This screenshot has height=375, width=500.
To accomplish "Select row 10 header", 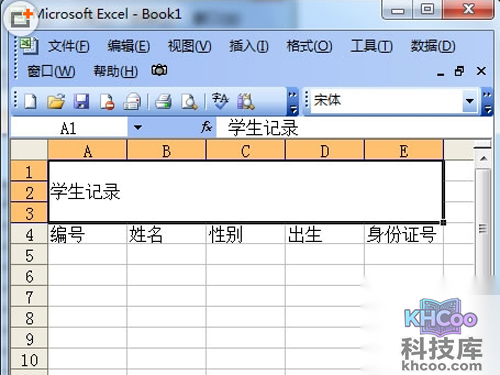I will point(29,360).
